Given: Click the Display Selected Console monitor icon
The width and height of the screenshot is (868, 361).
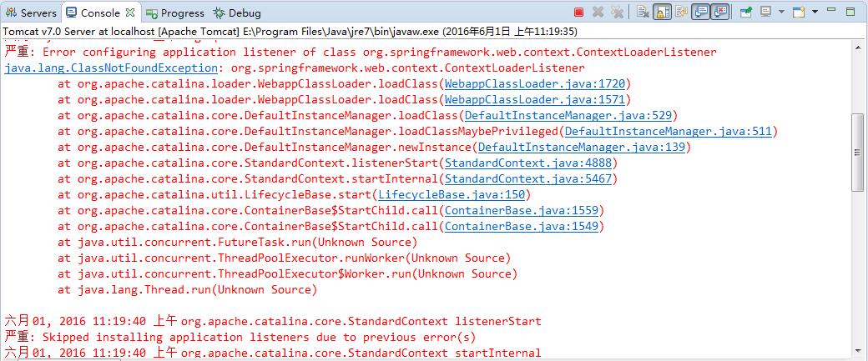Looking at the screenshot, I should point(765,13).
